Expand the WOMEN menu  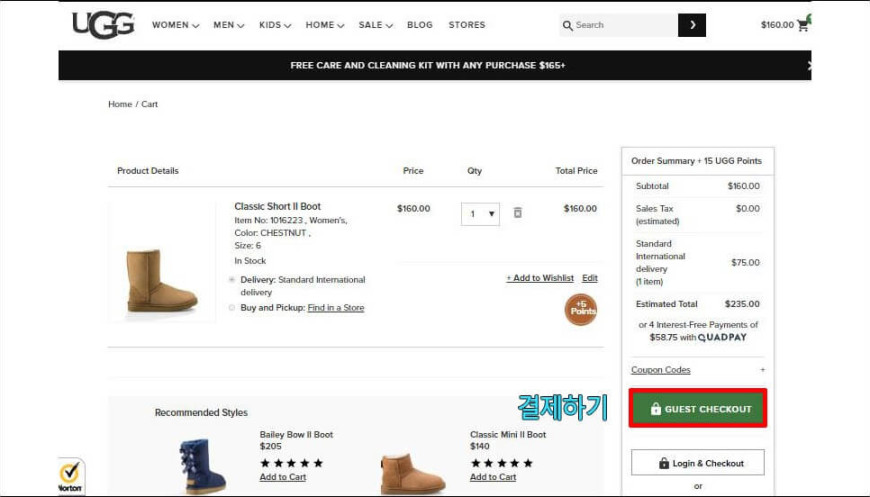175,25
